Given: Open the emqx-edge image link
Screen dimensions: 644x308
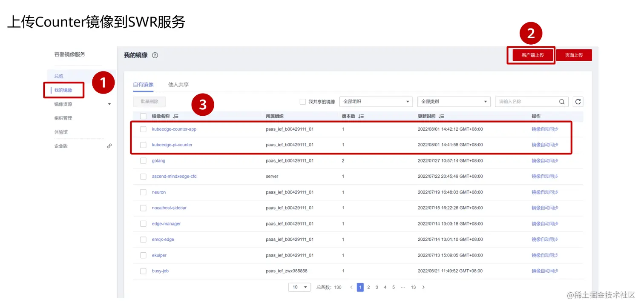Looking at the screenshot, I should click(x=163, y=240).
